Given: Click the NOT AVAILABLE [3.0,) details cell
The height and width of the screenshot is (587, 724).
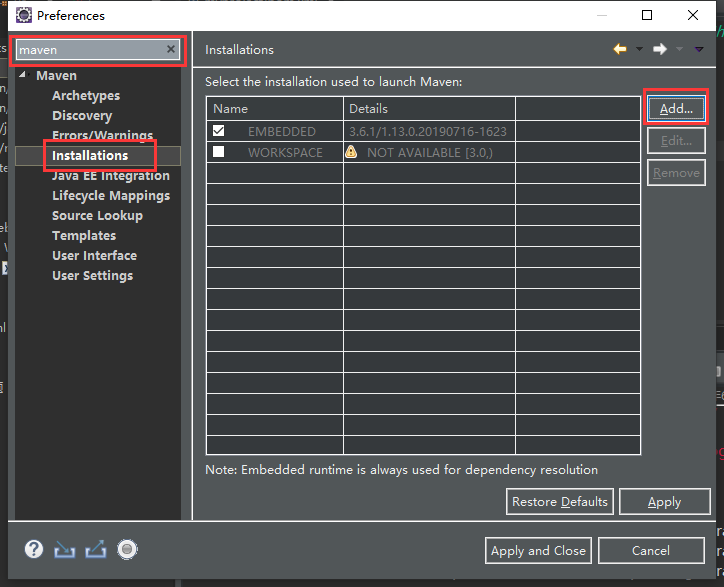Looking at the screenshot, I should (x=429, y=152).
